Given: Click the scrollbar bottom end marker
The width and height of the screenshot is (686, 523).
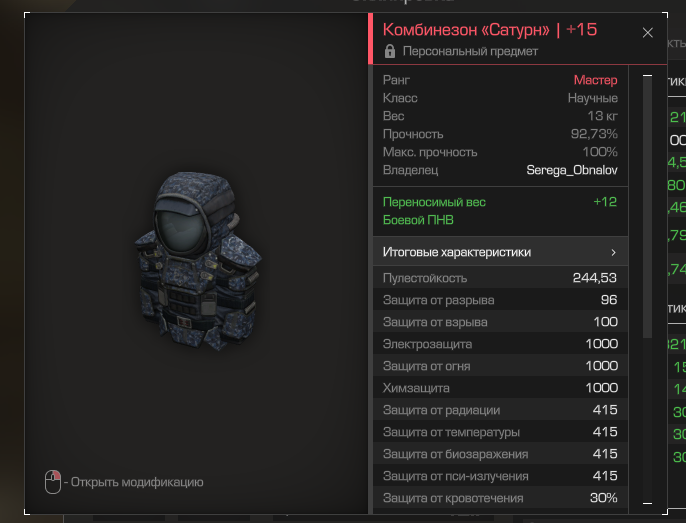Looking at the screenshot, I should click(648, 503).
